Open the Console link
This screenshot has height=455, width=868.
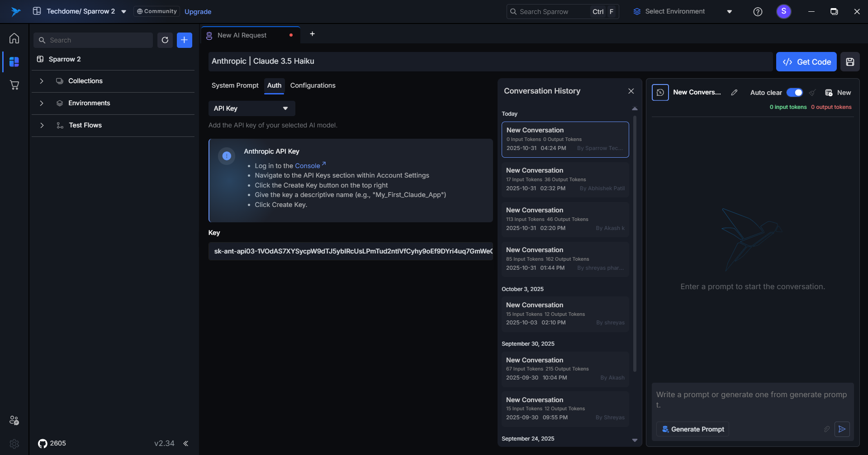[308, 166]
